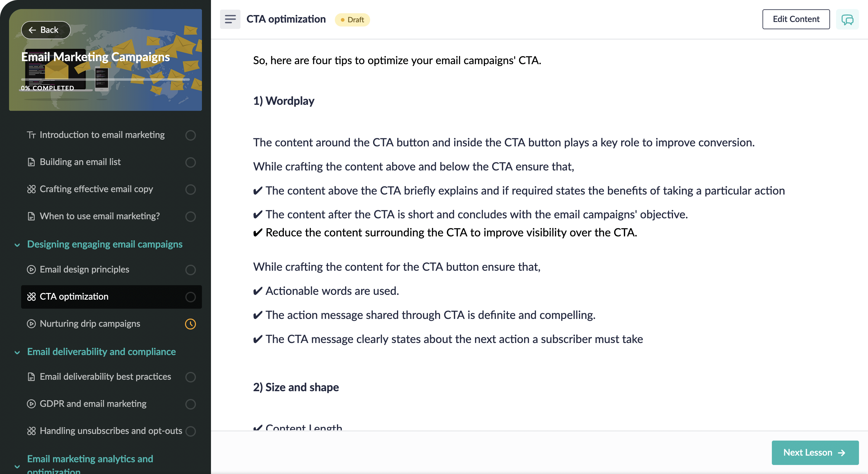Image resolution: width=868 pixels, height=474 pixels.
Task: Click the Back button on course banner
Action: 46,30
